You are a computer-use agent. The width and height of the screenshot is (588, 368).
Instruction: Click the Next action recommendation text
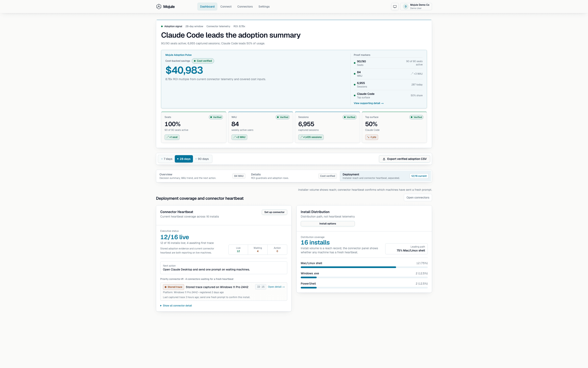tap(206, 270)
